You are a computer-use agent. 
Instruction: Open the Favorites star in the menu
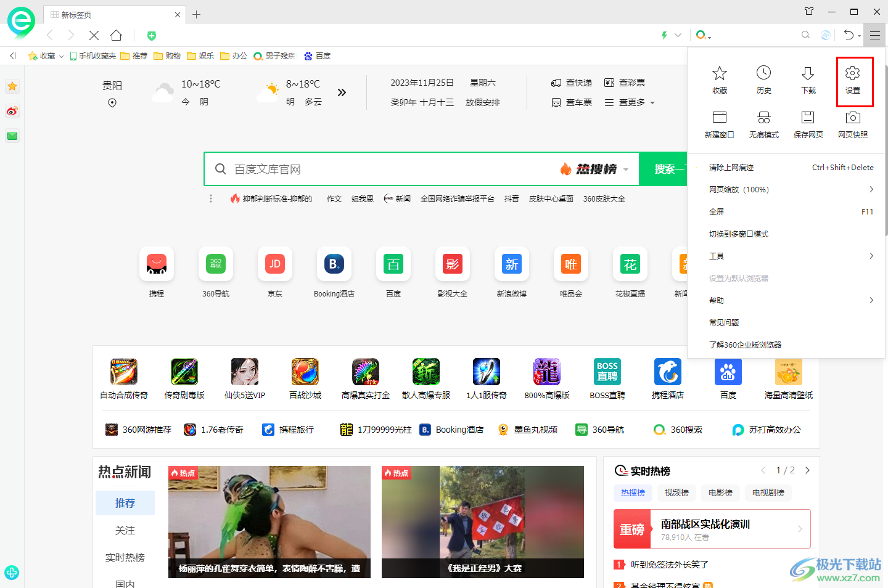[720, 81]
